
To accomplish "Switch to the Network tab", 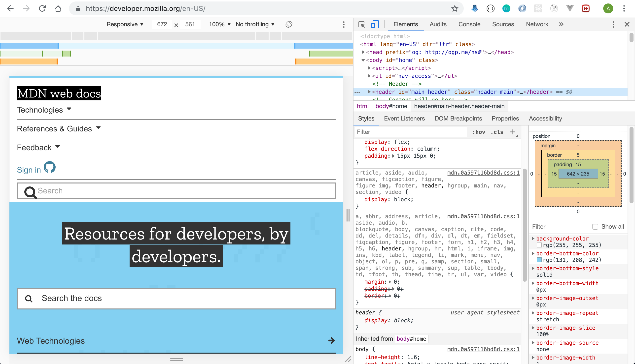I will [x=537, y=24].
